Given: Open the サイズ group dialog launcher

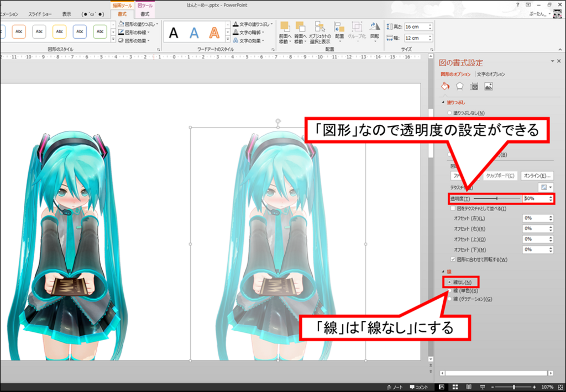Looking at the screenshot, I should (431, 49).
